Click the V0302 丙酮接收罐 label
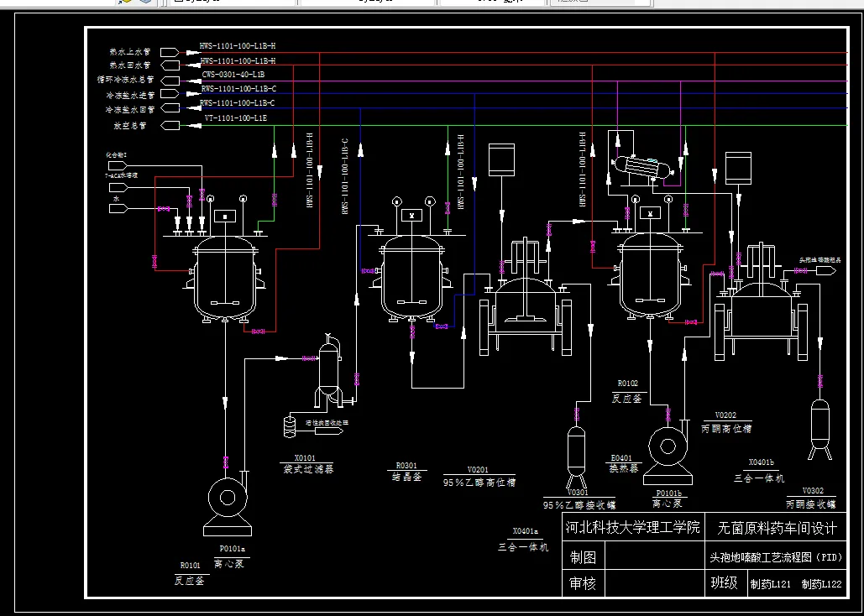This screenshot has height=616, width=864. point(811,499)
